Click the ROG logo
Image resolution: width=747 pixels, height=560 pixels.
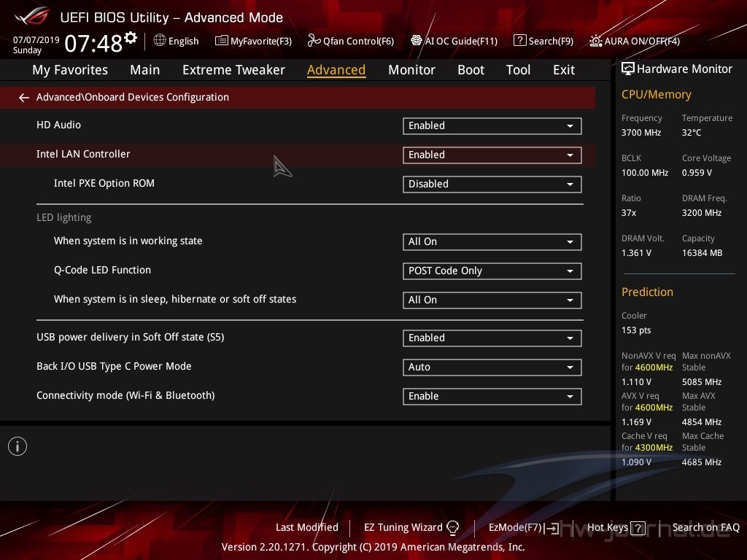[x=32, y=17]
